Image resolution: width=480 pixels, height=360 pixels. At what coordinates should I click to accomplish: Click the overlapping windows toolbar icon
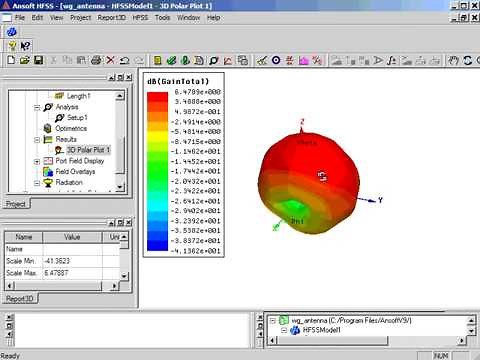(242, 60)
